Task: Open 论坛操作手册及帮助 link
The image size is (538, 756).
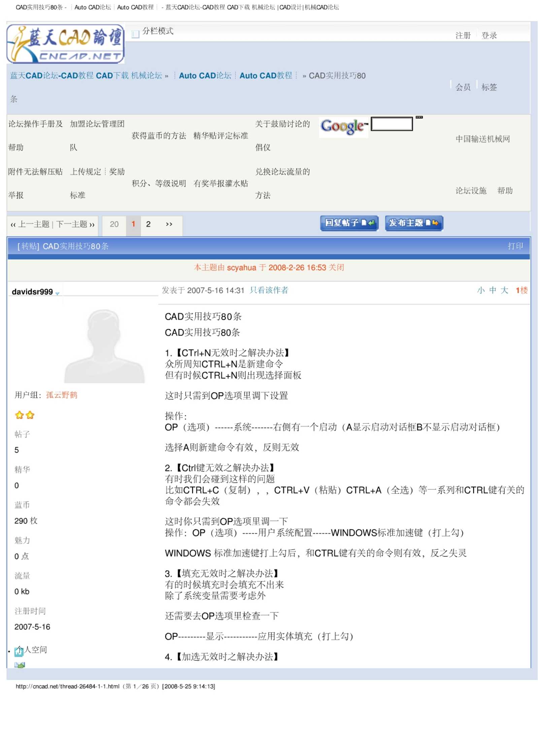Action: coord(35,136)
